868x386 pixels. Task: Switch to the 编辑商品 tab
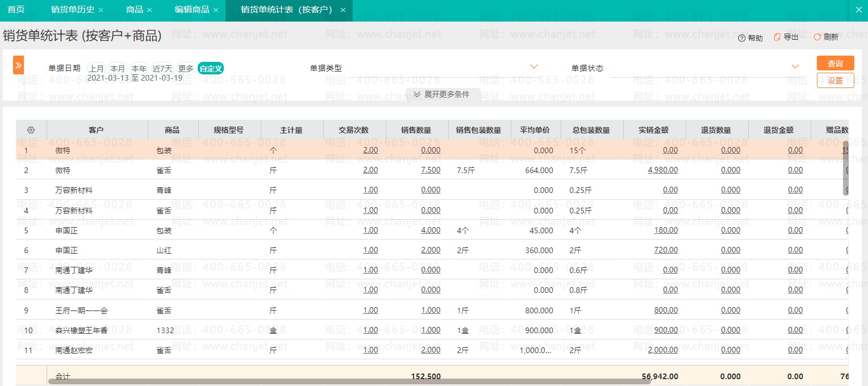pos(192,10)
